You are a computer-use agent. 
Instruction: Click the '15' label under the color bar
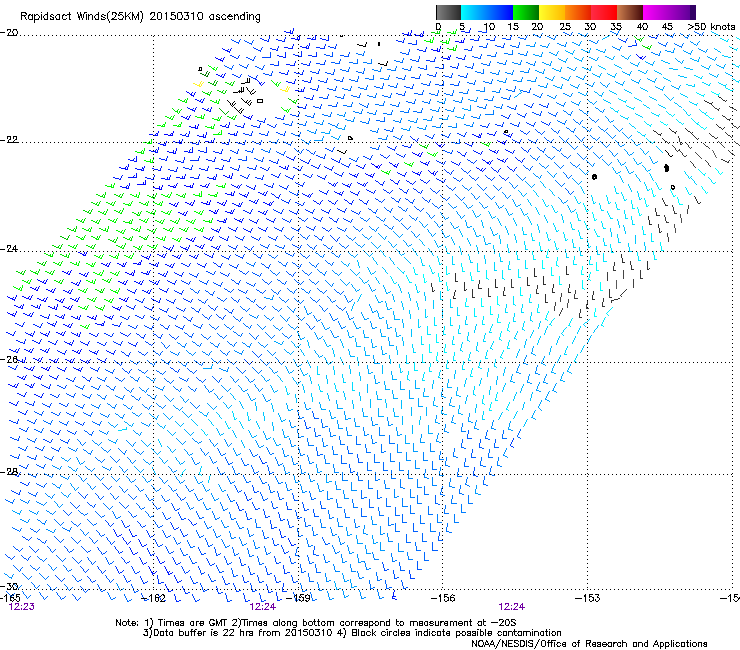tap(513, 27)
